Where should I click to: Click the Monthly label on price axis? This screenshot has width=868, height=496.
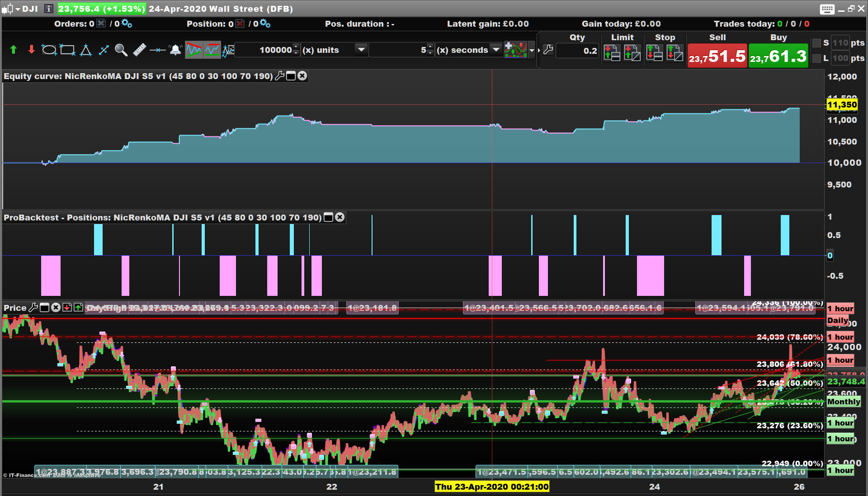pos(843,402)
